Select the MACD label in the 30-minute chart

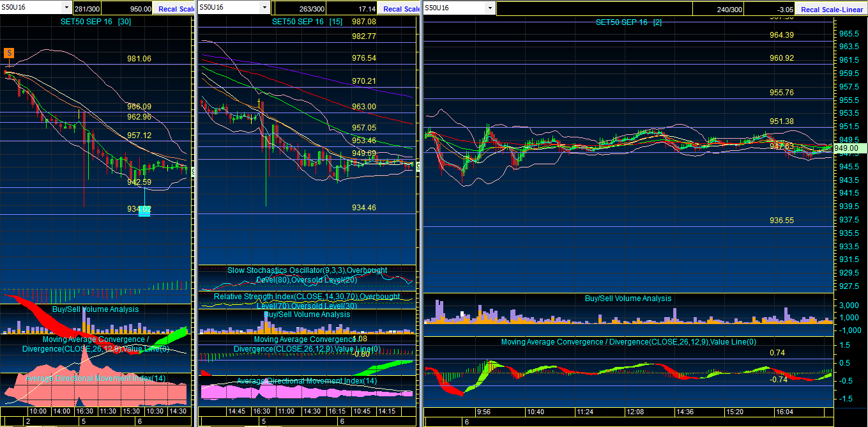point(95,344)
